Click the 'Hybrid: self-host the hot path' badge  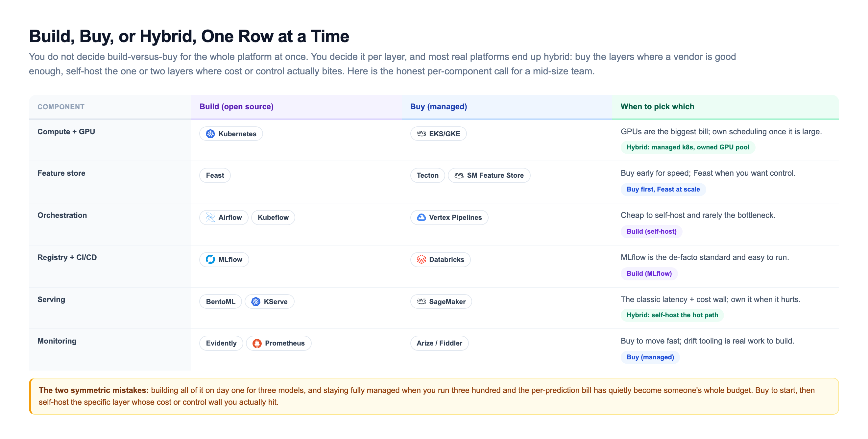(x=672, y=315)
